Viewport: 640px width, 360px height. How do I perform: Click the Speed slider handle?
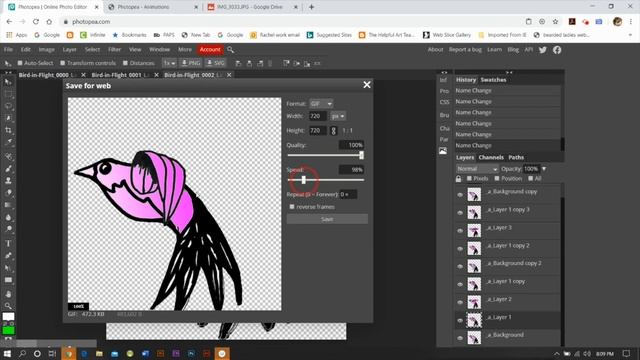pyautogui.click(x=304, y=180)
